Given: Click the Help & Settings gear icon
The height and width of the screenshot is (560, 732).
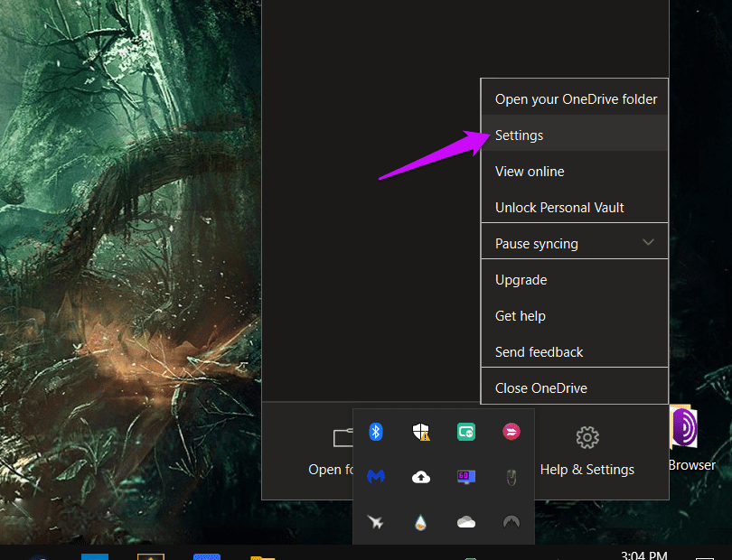Looking at the screenshot, I should [587, 437].
